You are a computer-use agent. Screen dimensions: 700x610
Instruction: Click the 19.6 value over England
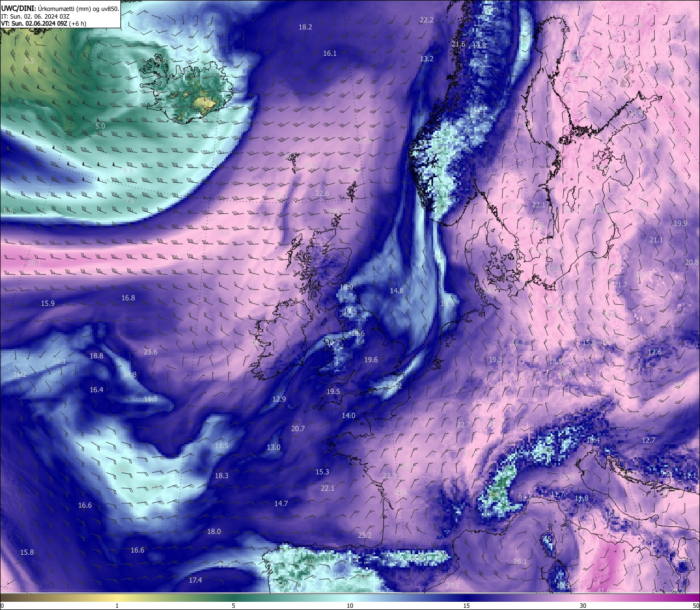coord(371,359)
